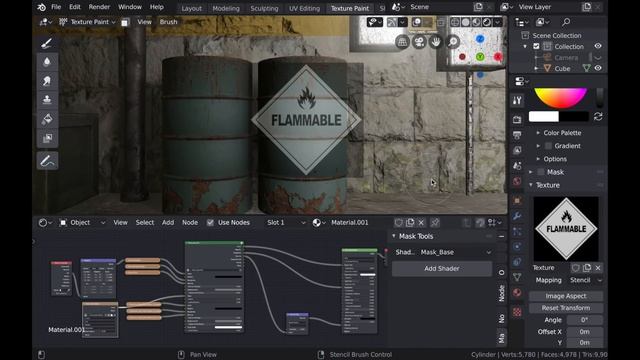Open Material properties tab
Image resolution: width=640 pixels, height=360 pixels.
[x=517, y=293]
